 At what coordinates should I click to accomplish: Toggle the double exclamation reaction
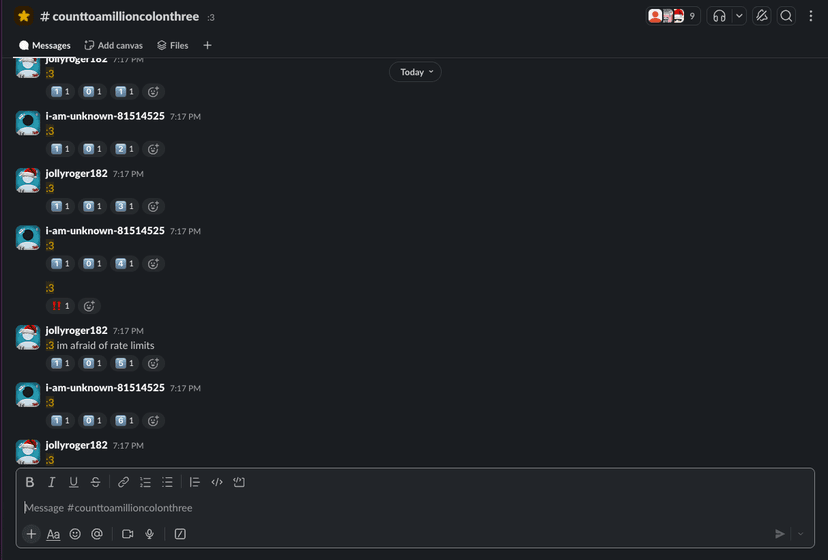point(60,306)
